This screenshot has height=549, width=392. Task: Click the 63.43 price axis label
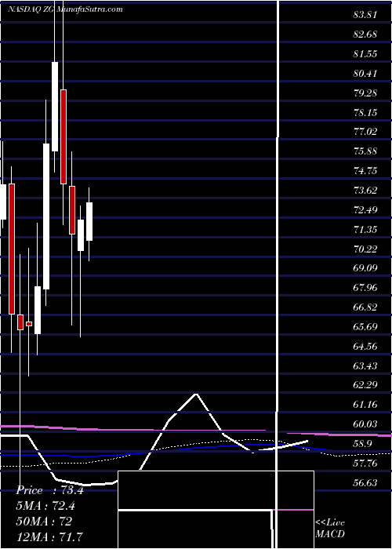click(365, 366)
